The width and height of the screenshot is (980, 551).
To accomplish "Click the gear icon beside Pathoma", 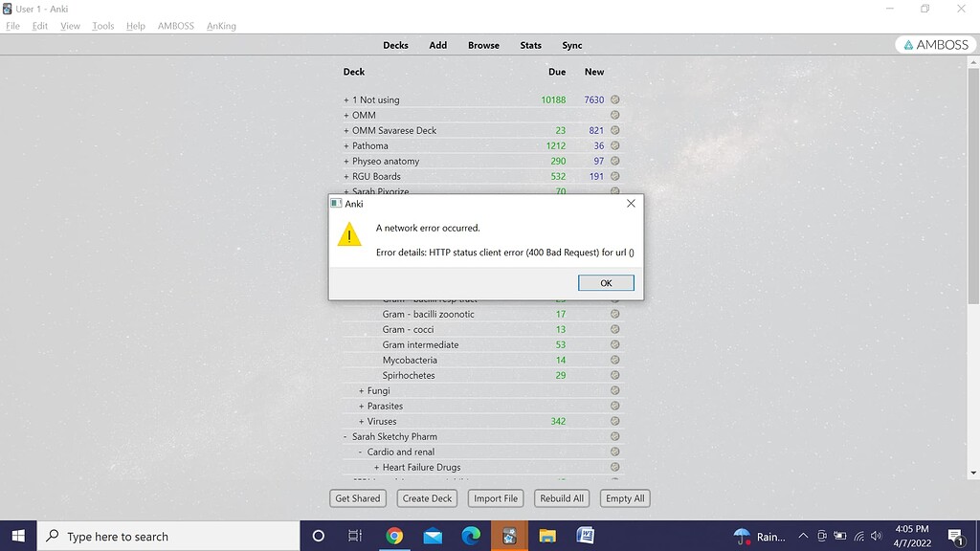I will [x=613, y=145].
